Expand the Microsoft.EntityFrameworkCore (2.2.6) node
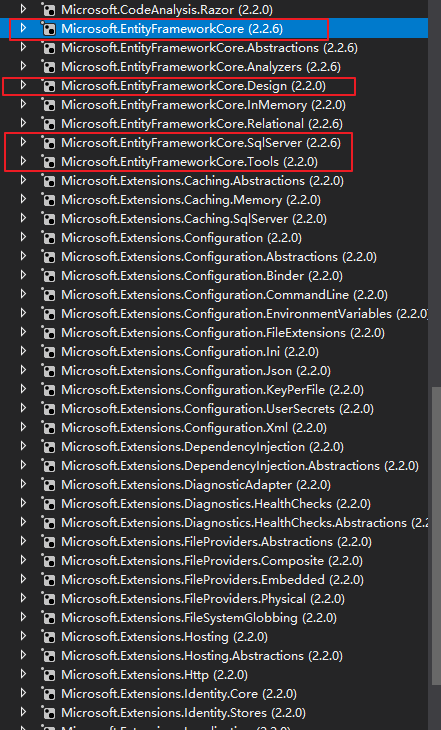Image resolution: width=441 pixels, height=730 pixels. [x=23, y=28]
